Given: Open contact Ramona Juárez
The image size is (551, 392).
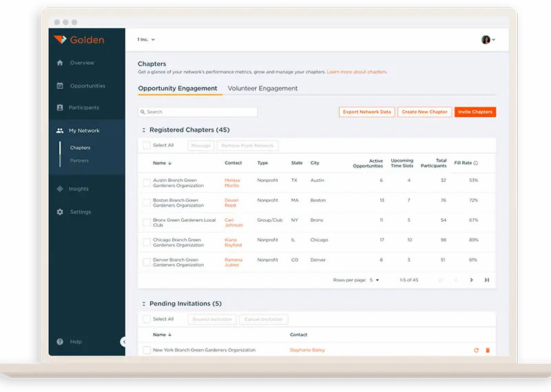Looking at the screenshot, I should coord(233,262).
